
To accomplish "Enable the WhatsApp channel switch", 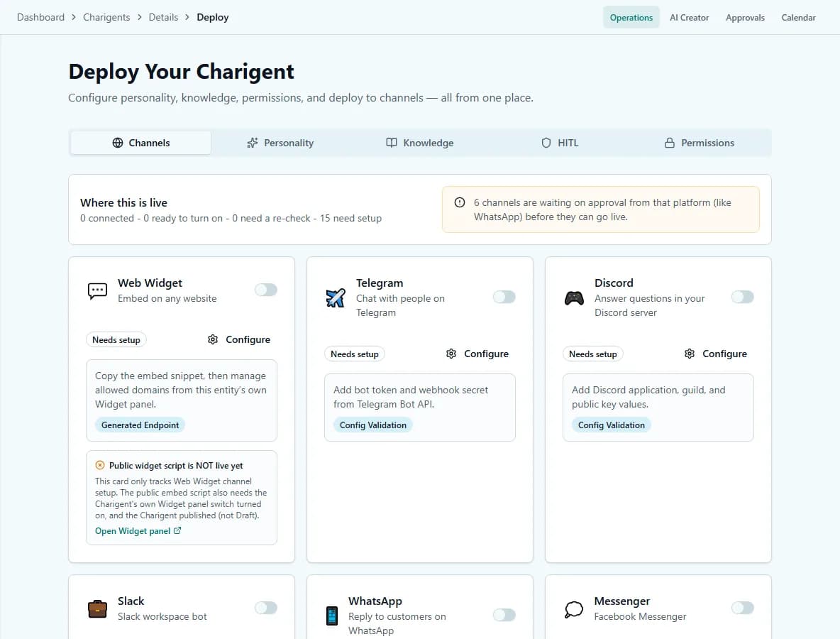I will (x=504, y=615).
